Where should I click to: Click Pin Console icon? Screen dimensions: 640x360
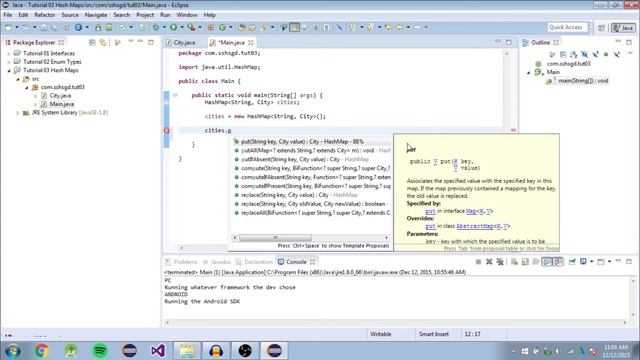coord(572,262)
